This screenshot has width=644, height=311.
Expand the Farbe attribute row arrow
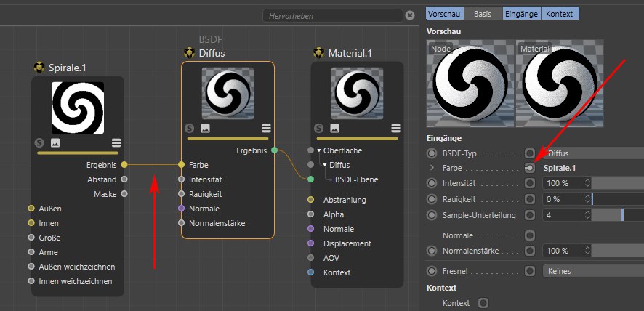[x=432, y=168]
